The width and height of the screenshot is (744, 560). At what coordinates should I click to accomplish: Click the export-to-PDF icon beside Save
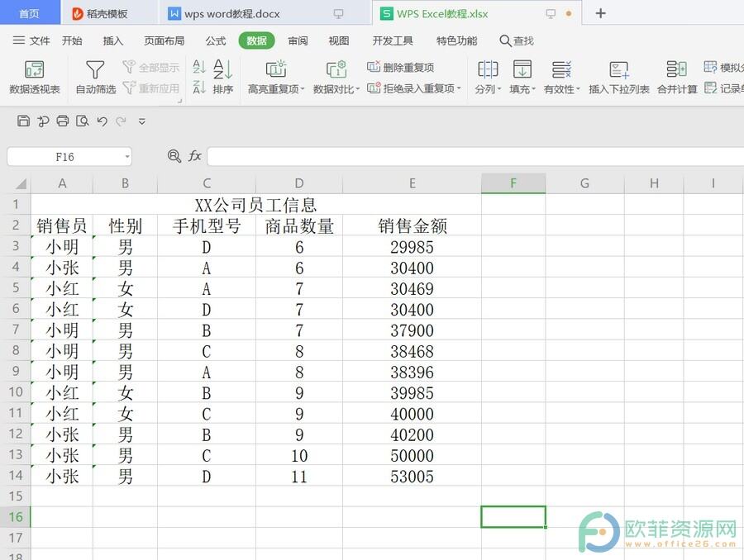[43, 121]
